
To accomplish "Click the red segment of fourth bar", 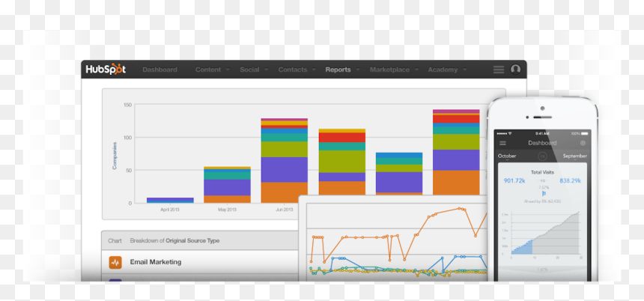I will 342,138.
